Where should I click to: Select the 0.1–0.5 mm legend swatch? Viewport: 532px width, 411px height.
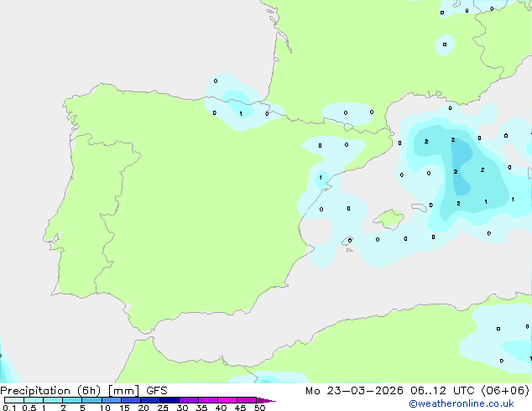[14, 400]
